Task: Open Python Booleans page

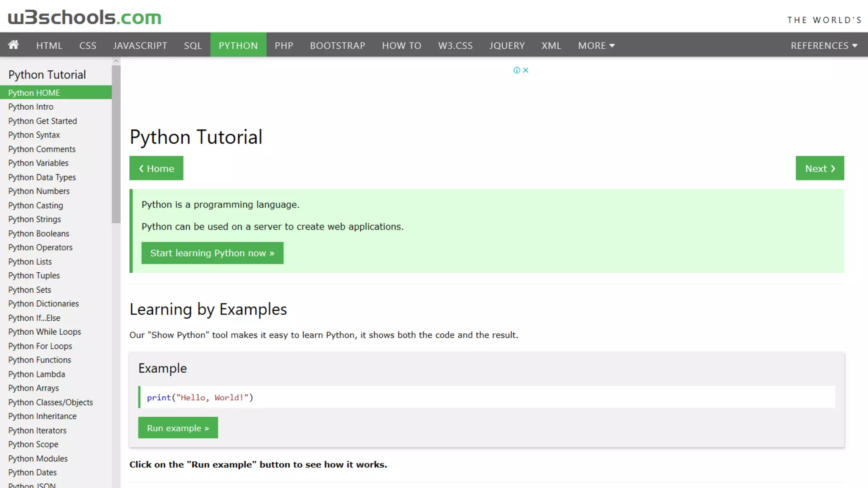Action: [x=56, y=233]
